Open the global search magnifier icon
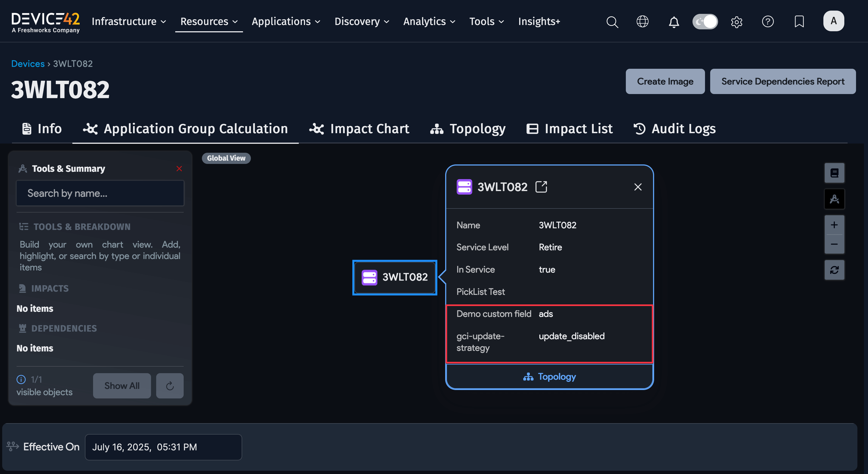This screenshot has height=474, width=868. 612,22
